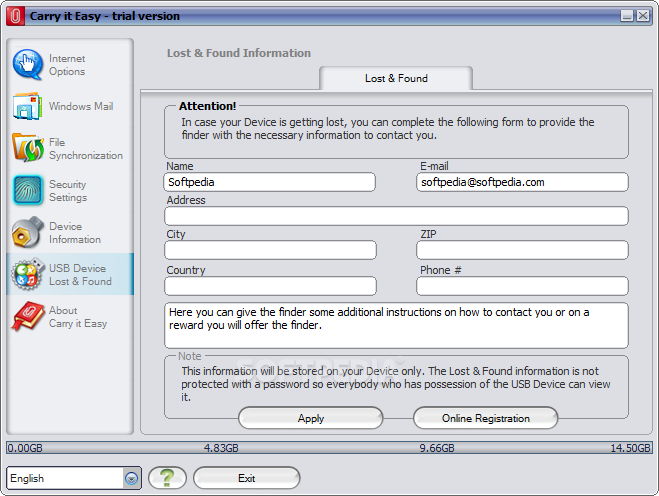Click the "Lost & Found Information" heading
659x496 pixels.
click(239, 53)
